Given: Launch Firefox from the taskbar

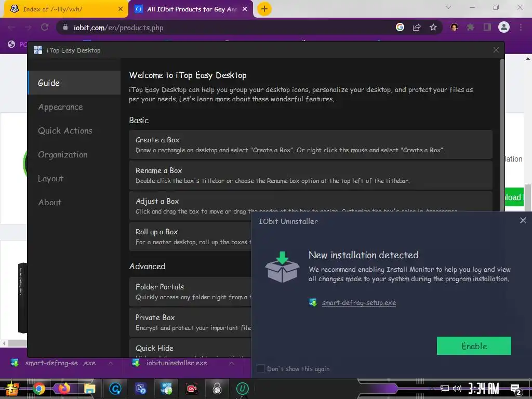Looking at the screenshot, I should [x=64, y=389].
